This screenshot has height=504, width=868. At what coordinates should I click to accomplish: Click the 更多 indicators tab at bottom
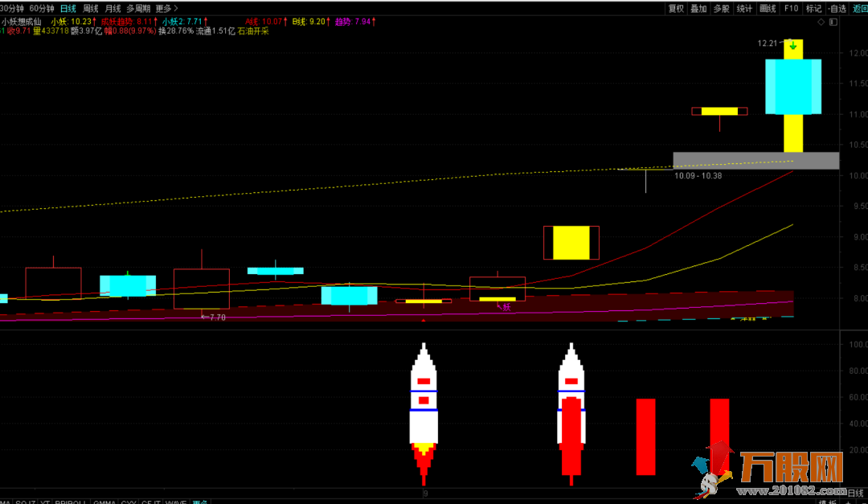click(200, 502)
